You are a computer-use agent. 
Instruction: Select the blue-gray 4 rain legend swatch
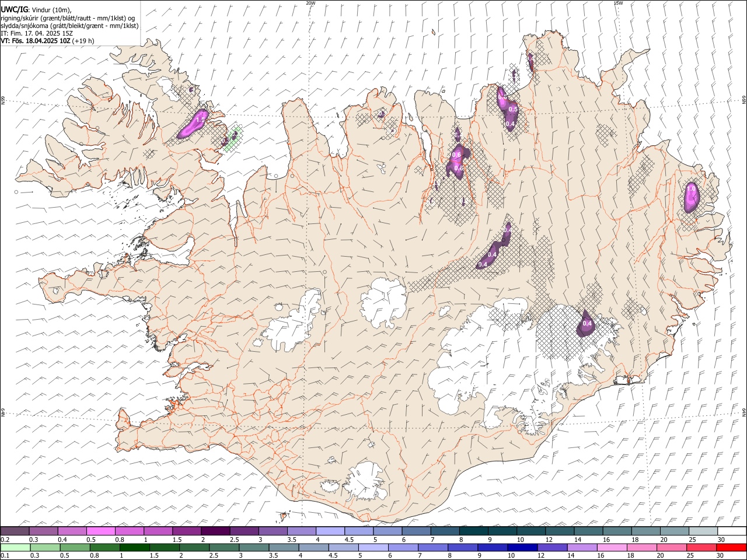(313, 547)
